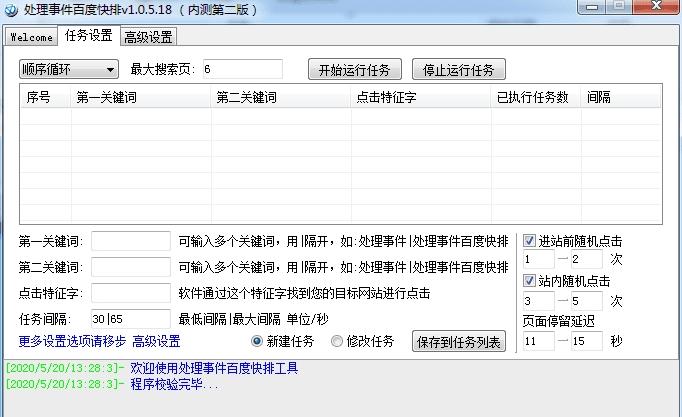Click the 保存到任务列表 button
682x417 pixels.
click(x=459, y=341)
